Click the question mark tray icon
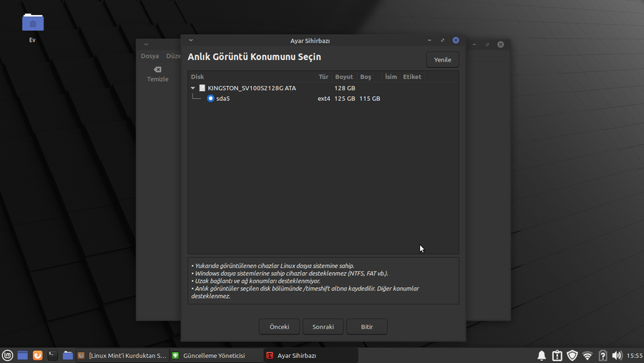Image resolution: width=644 pixels, height=363 pixels. [x=602, y=356]
